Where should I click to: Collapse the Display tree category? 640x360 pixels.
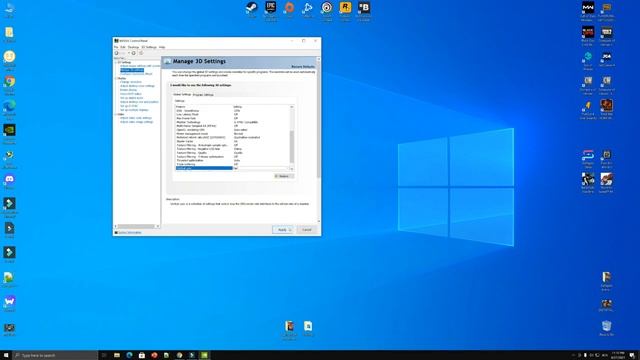click(x=116, y=78)
